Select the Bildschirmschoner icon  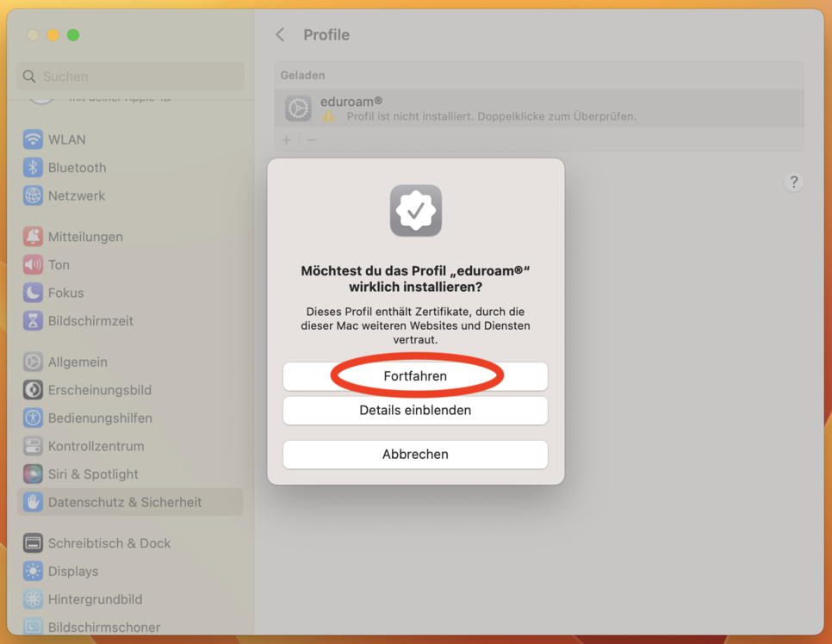[x=33, y=627]
